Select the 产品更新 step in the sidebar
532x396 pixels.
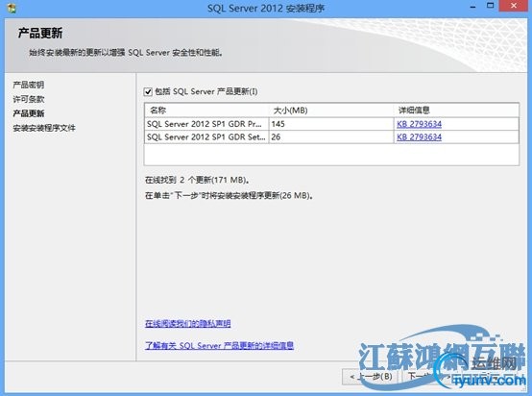click(29, 113)
